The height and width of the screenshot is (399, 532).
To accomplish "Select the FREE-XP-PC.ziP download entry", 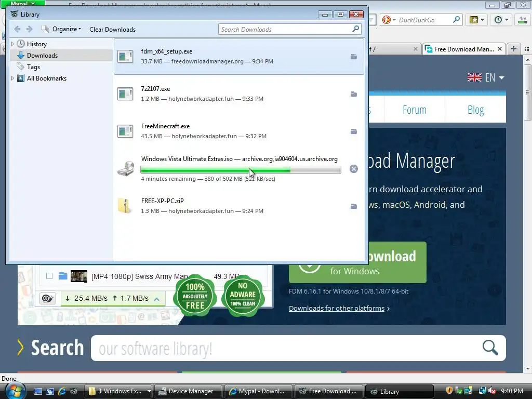I will tap(239, 206).
